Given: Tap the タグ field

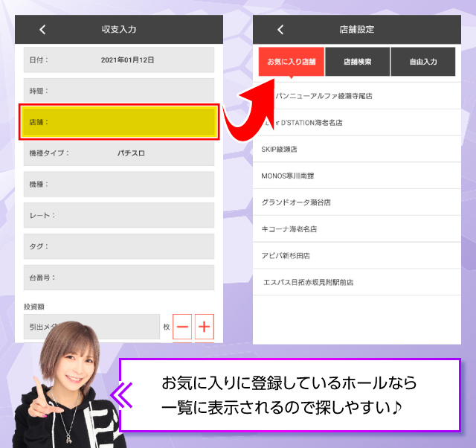Looking at the screenshot, I should pyautogui.click(x=119, y=246).
